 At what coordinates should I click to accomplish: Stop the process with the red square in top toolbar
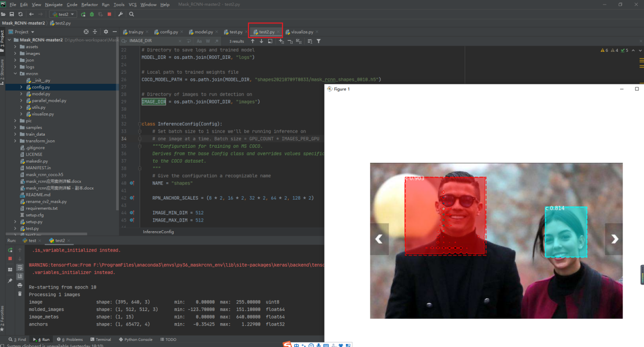(109, 14)
